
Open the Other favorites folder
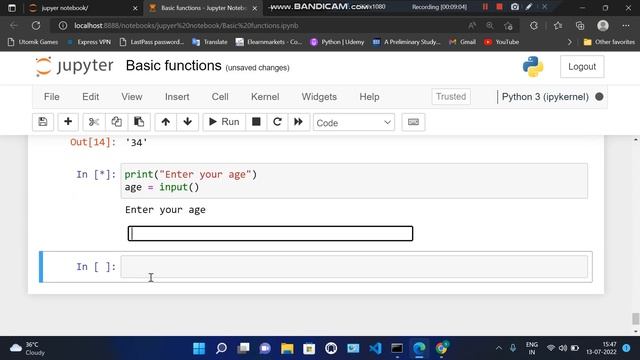[x=609, y=42]
